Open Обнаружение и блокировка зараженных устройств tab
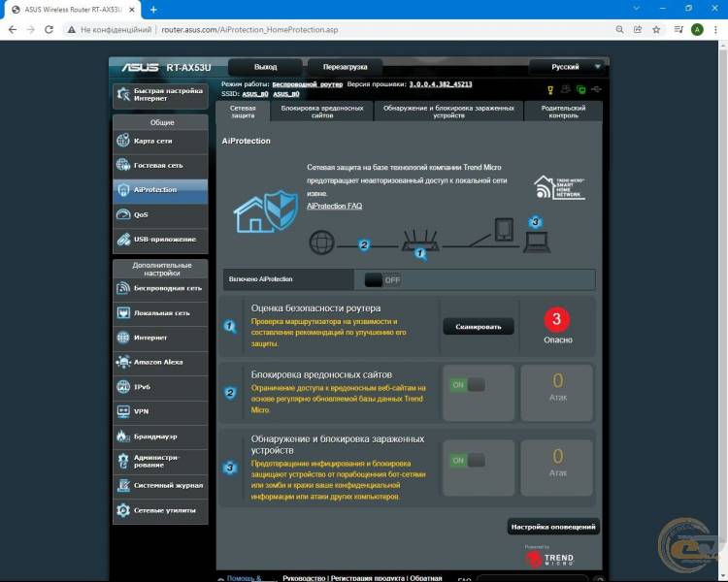The height and width of the screenshot is (582, 728). pos(448,112)
